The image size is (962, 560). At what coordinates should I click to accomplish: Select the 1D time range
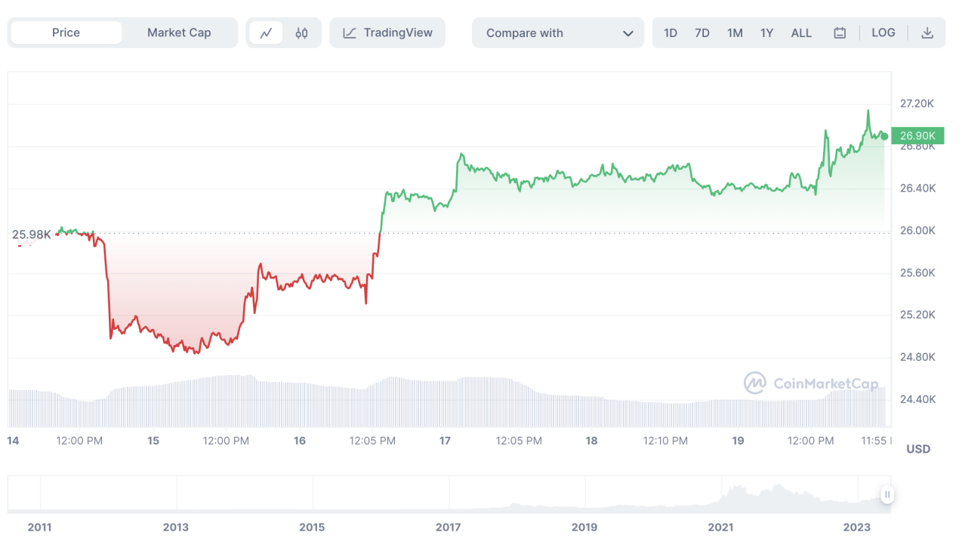pos(671,33)
